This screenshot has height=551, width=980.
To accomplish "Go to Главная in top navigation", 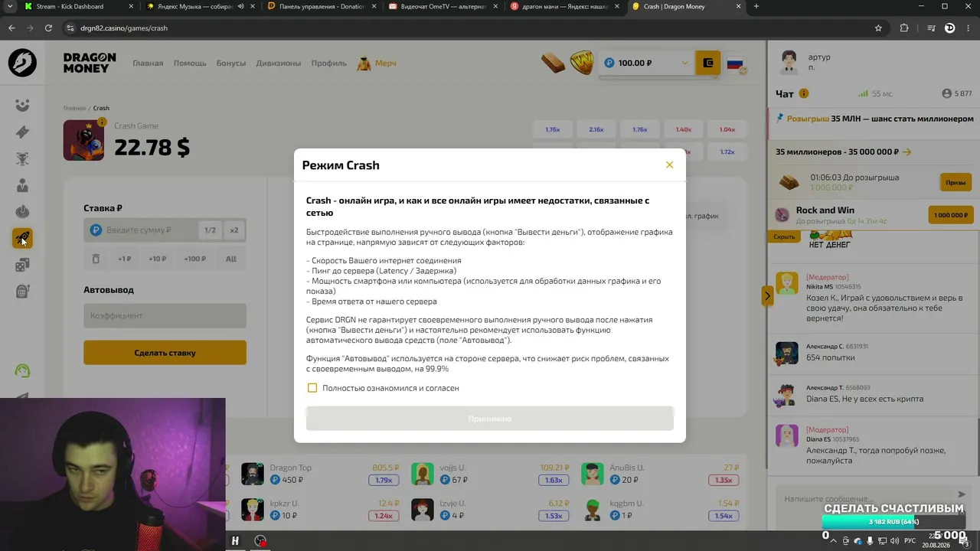I will (148, 63).
